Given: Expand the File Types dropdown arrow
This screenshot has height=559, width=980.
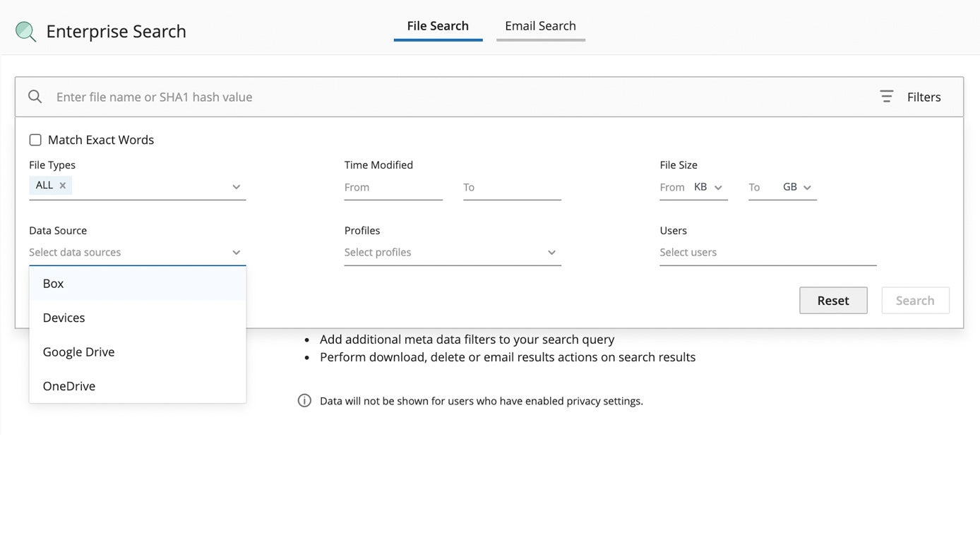Looking at the screenshot, I should click(236, 187).
